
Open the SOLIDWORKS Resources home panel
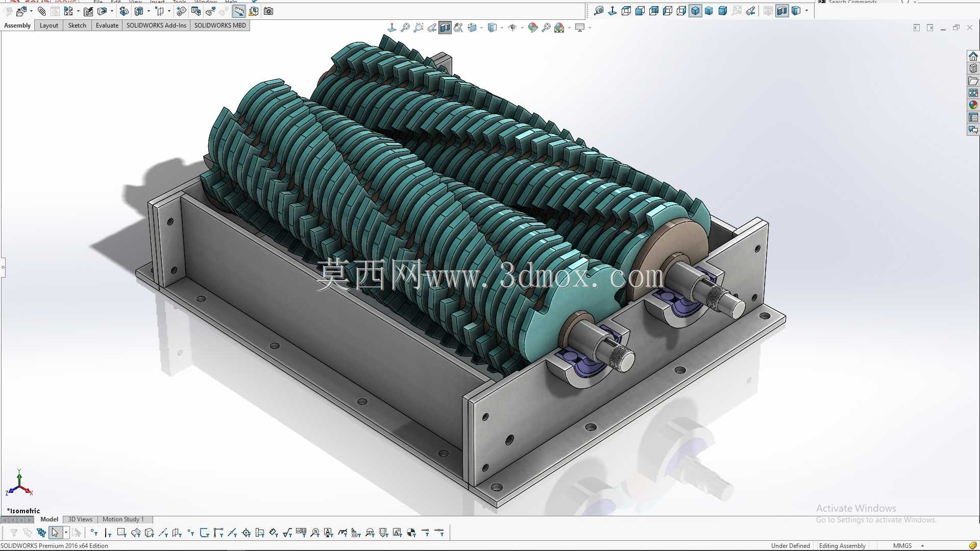pos(973,56)
